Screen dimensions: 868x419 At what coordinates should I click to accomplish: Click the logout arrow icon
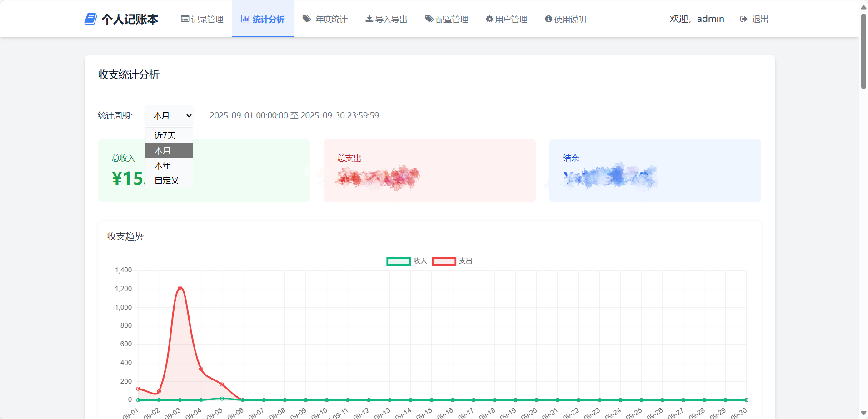(744, 19)
